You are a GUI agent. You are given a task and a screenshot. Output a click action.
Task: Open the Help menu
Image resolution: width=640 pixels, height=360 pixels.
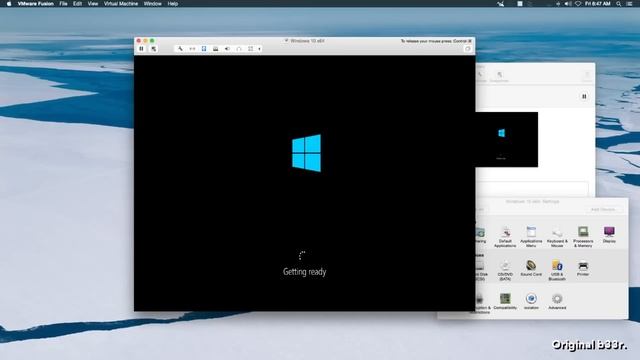point(173,4)
